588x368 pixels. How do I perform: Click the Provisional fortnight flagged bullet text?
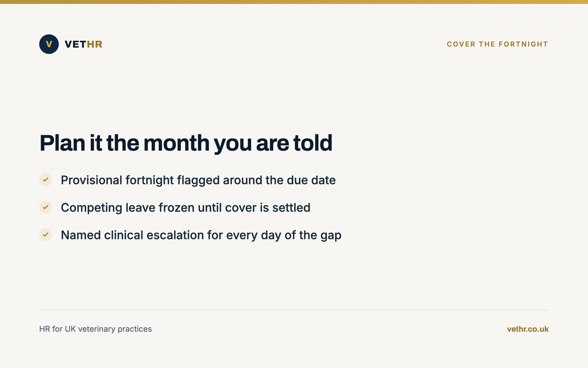tap(198, 180)
